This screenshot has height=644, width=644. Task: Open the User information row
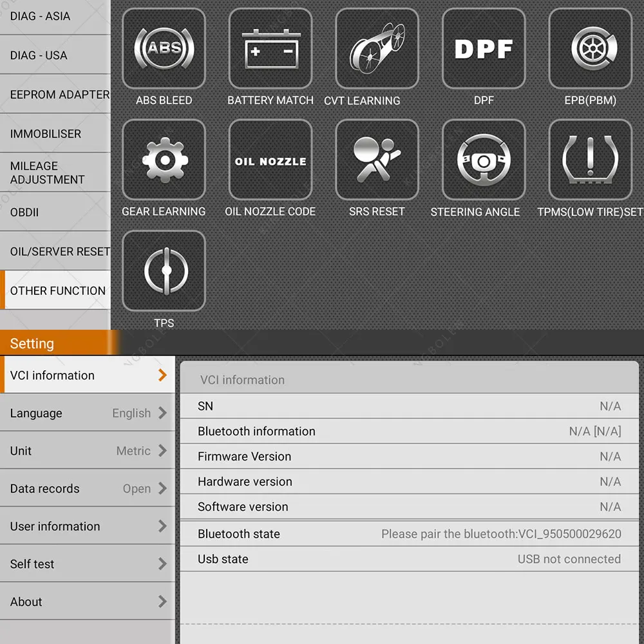tap(88, 526)
